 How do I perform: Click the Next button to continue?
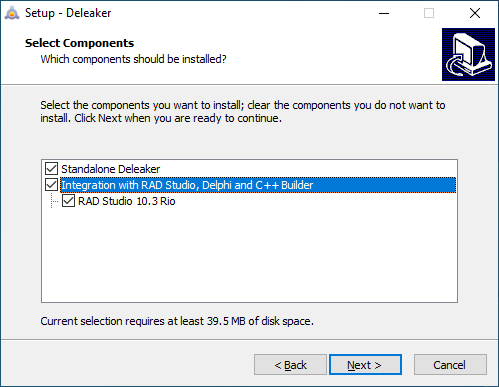[x=365, y=365]
